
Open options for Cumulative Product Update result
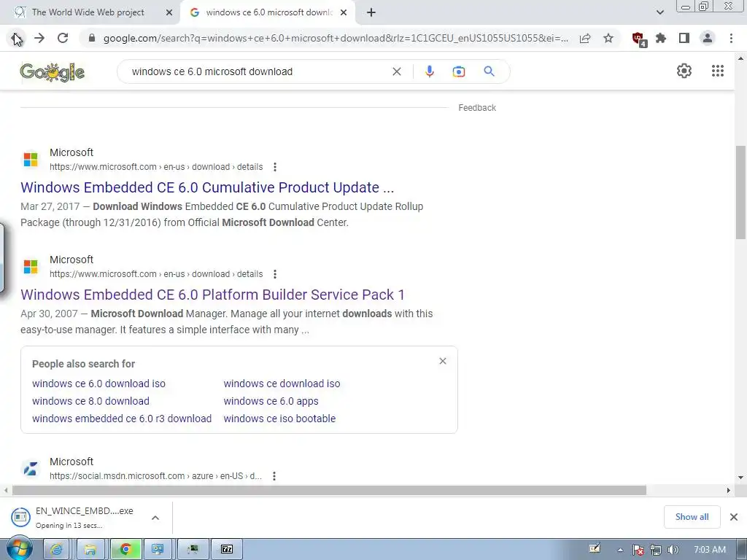275,167
